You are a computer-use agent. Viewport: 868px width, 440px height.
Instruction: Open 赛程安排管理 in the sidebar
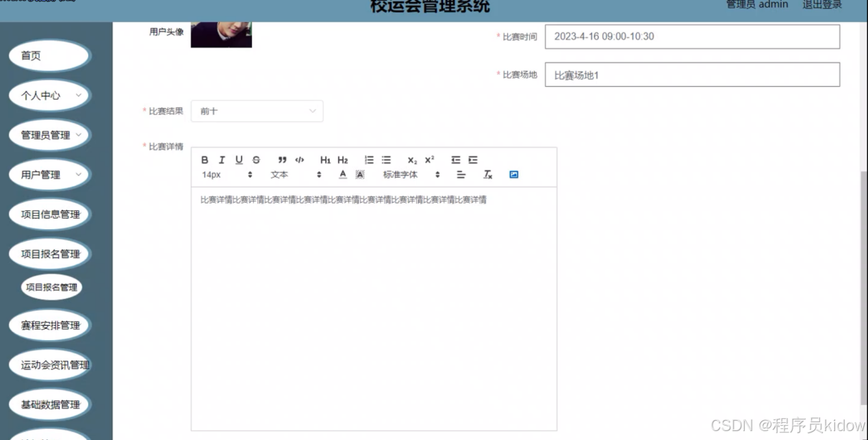click(49, 326)
